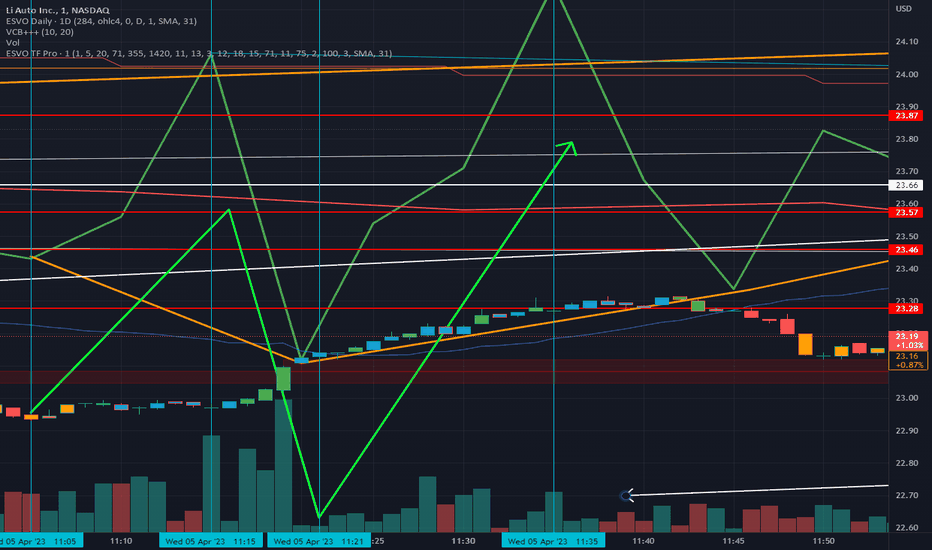The width and height of the screenshot is (932, 550).
Task: Click the 11:50 time axis label
Action: [x=823, y=541]
